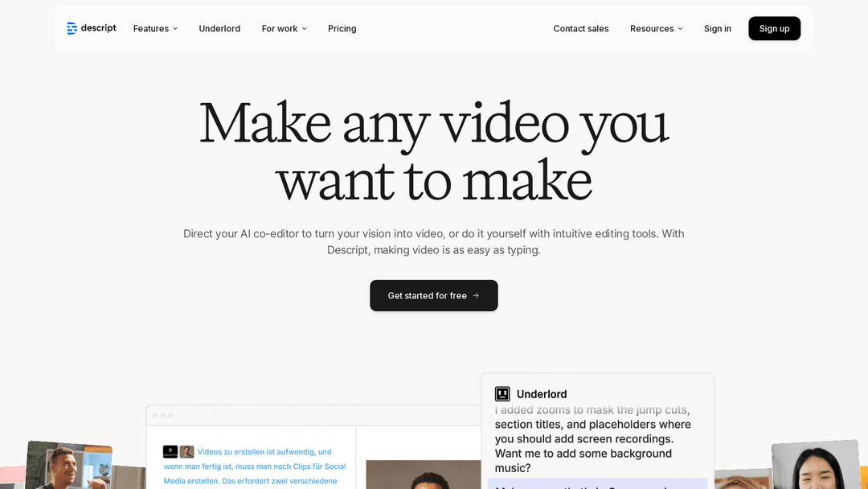Click the Descript logo icon

[x=72, y=28]
